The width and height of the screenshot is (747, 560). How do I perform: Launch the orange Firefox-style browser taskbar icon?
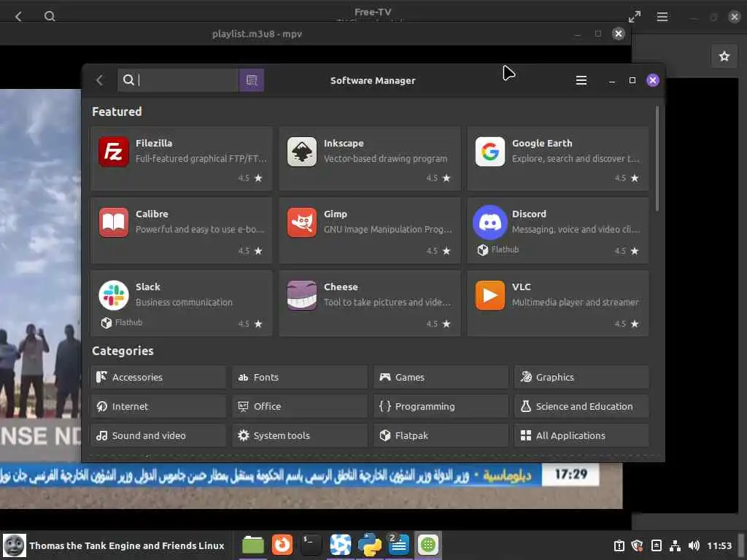point(282,545)
